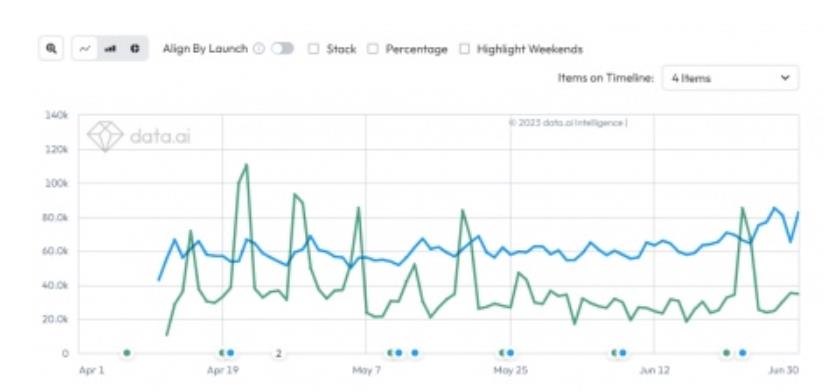
Task: Switch to the bar chart view icon
Action: (x=110, y=48)
